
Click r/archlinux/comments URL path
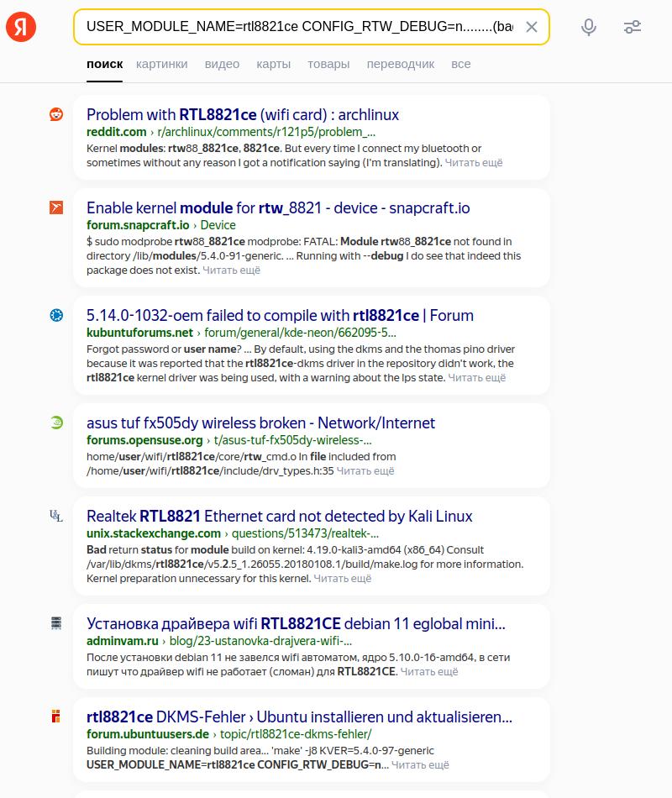pos(266,132)
